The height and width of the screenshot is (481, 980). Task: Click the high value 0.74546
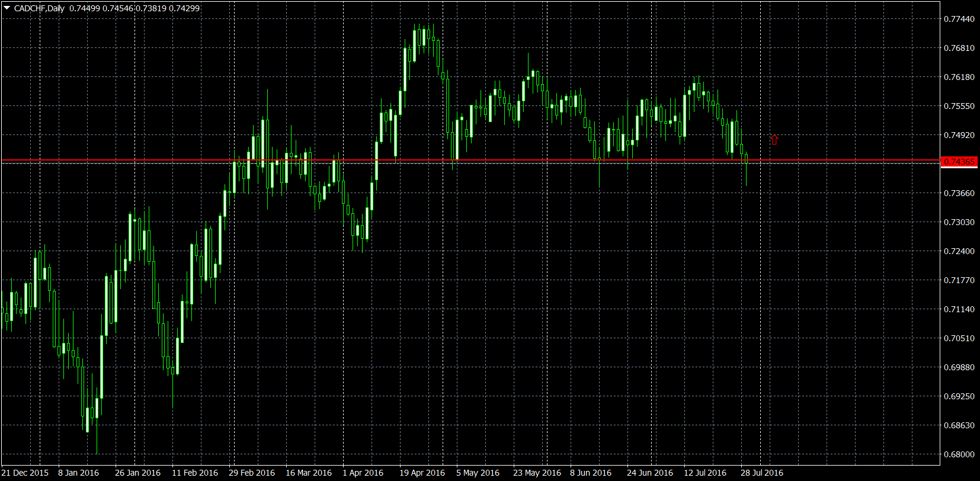pos(117,8)
